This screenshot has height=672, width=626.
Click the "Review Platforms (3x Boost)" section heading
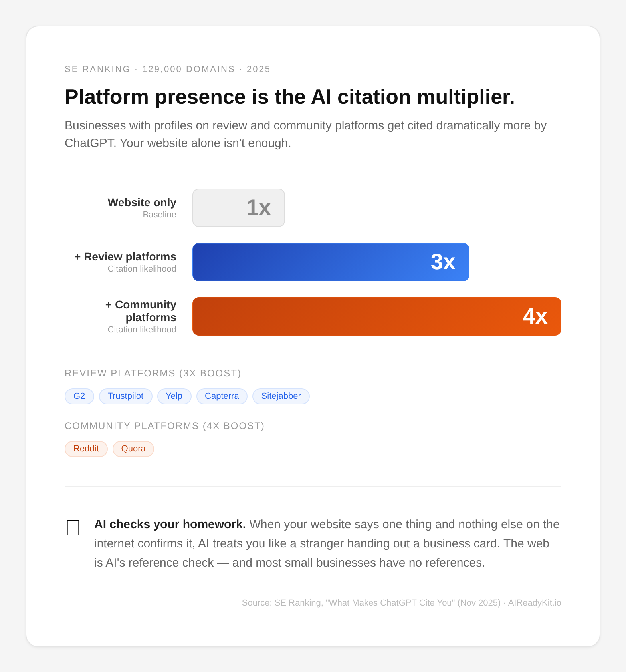coord(153,373)
